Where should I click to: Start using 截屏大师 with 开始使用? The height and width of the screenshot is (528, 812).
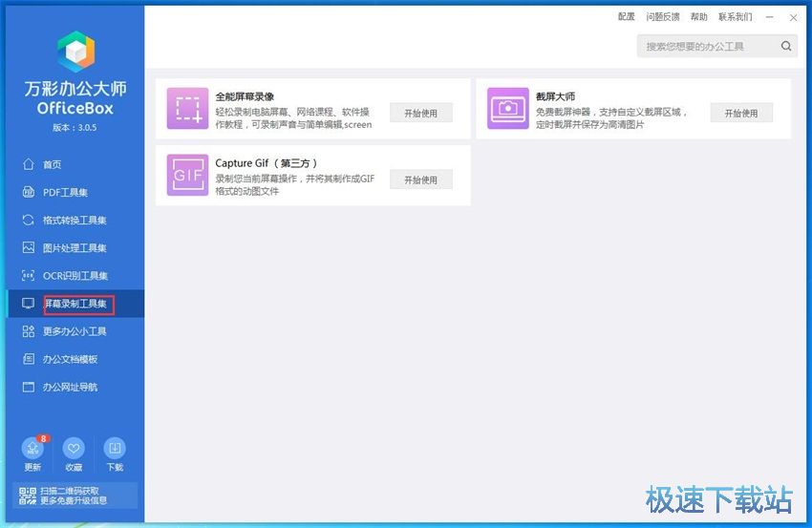pos(741,113)
